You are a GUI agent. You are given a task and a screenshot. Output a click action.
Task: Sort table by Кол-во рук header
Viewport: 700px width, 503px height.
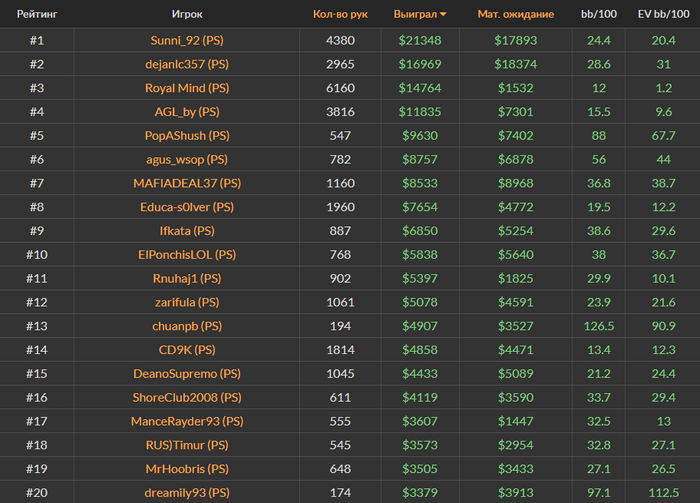(340, 15)
